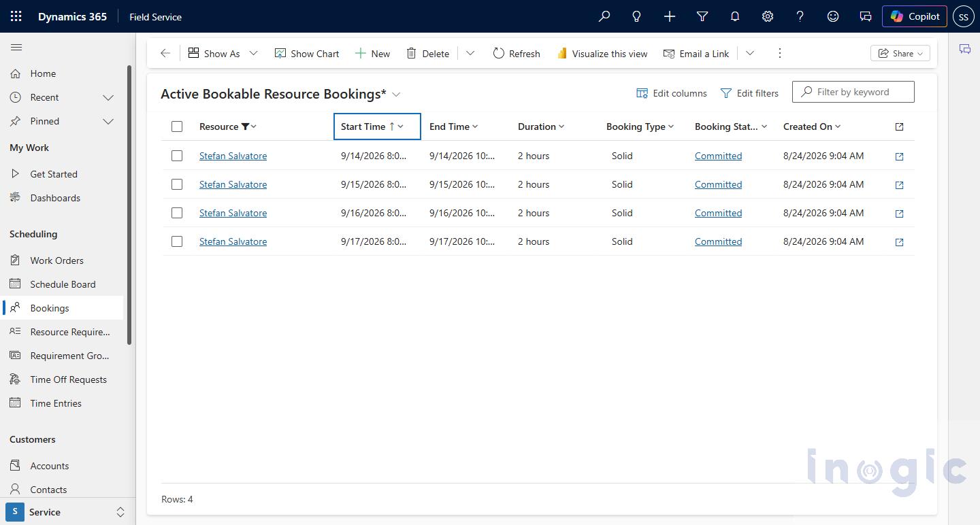Open the Booking Status column header menu
The image size is (980, 525).
(732, 126)
